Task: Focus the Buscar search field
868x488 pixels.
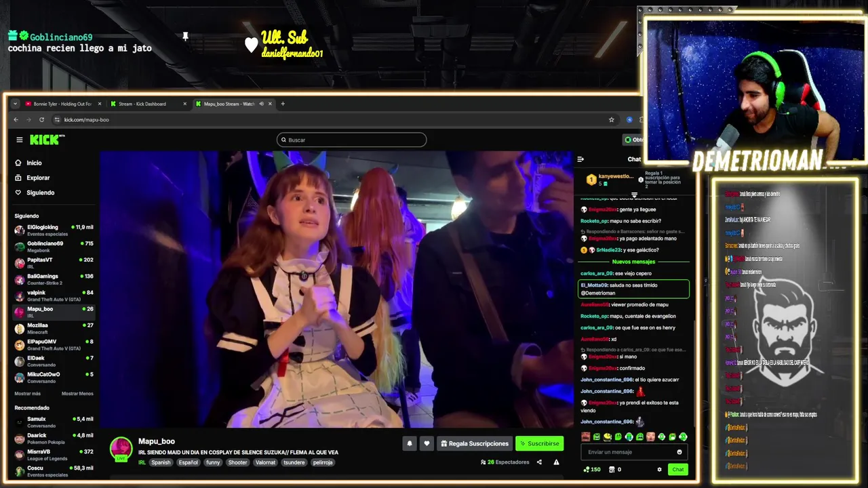Action: [x=351, y=140]
